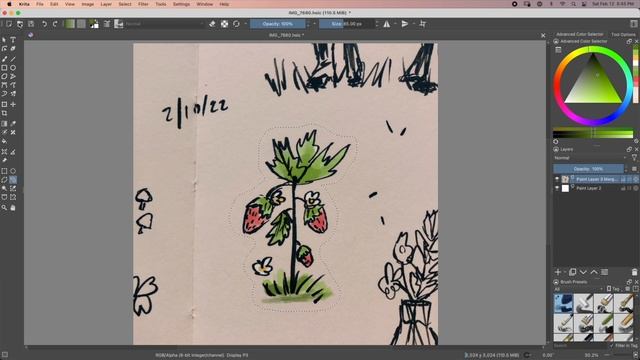The image size is (640, 360).
Task: Select the Text tool in toolbox
Action: pyautogui.click(x=13, y=40)
